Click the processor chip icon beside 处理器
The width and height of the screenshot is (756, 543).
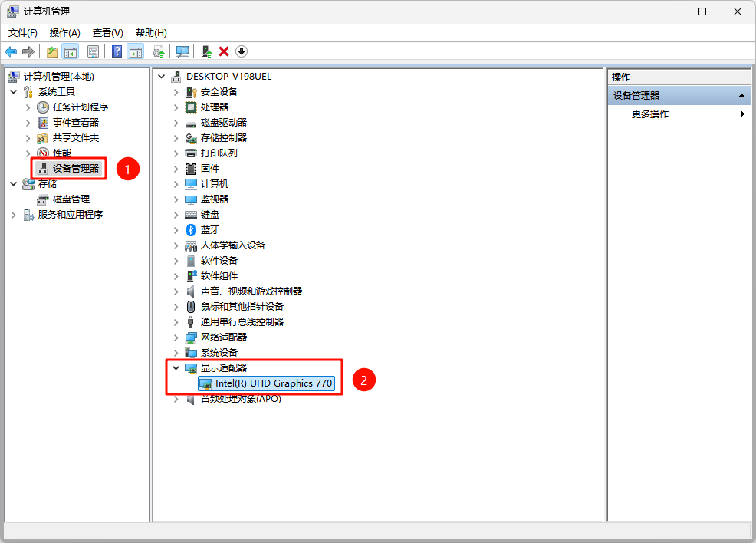click(x=191, y=107)
